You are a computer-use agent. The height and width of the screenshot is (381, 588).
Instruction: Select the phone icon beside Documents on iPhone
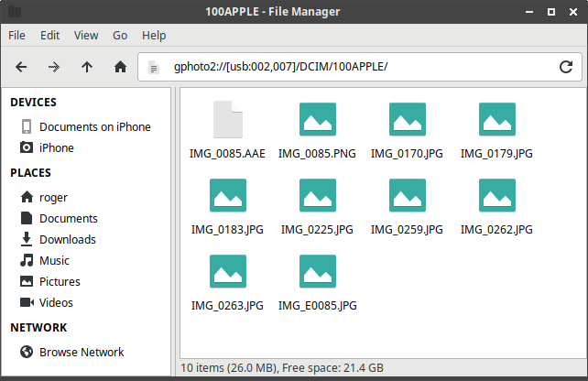tap(27, 126)
